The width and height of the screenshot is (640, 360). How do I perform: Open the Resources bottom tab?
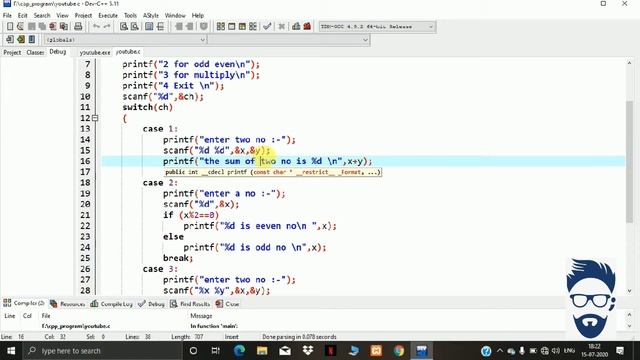(68, 304)
